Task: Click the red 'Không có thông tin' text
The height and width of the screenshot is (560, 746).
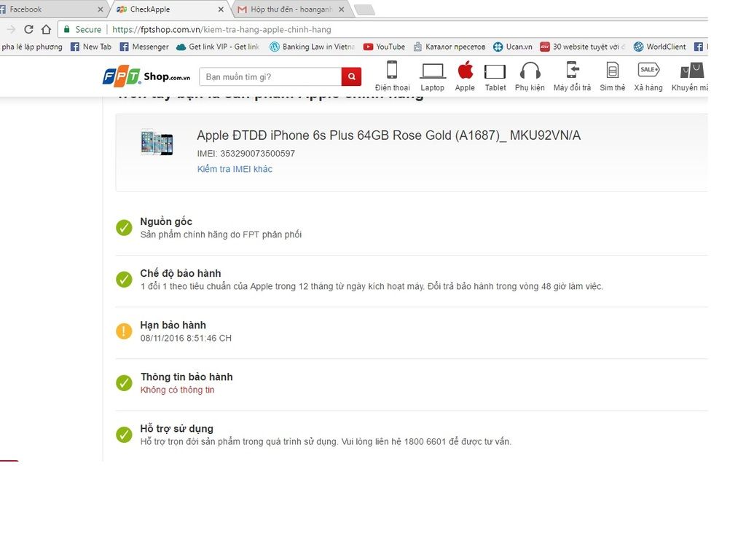Action: pyautogui.click(x=178, y=390)
